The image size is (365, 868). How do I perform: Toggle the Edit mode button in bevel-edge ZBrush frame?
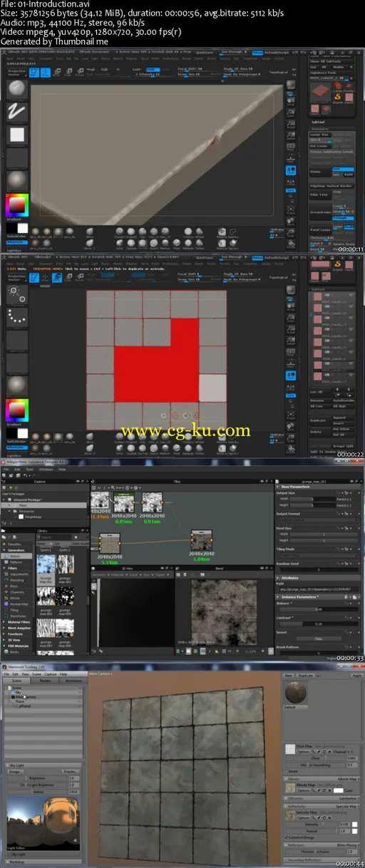pyautogui.click(x=34, y=73)
